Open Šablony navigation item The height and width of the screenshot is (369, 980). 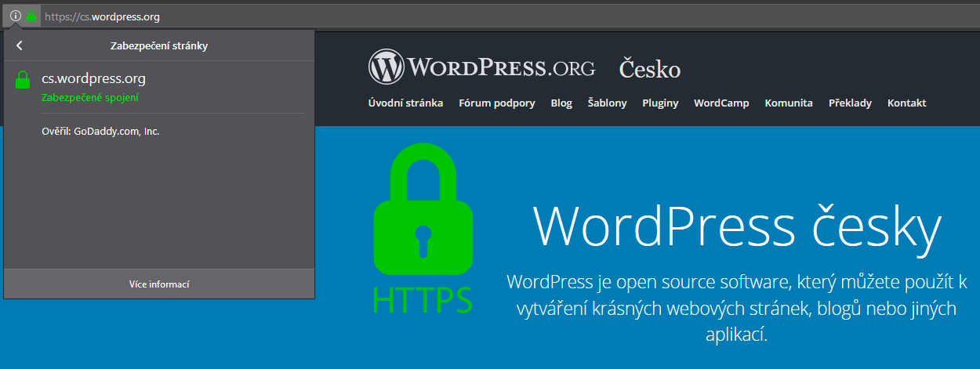pos(608,103)
